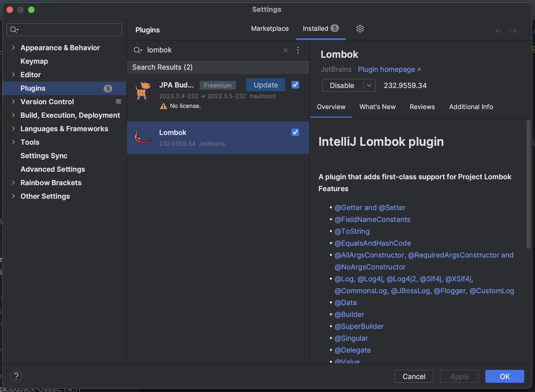Open the @FieldNameConstants link
Image resolution: width=535 pixels, height=392 pixels.
[x=373, y=219]
